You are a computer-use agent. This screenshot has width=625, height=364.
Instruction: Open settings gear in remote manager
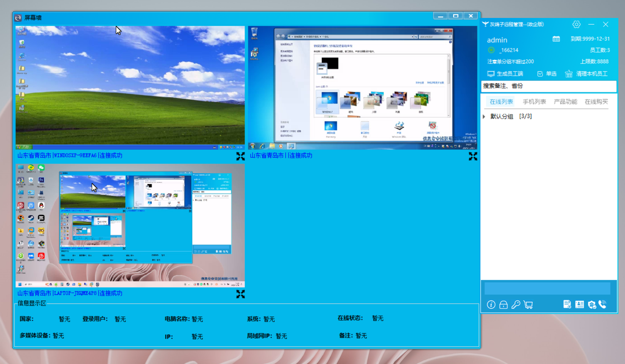(576, 25)
